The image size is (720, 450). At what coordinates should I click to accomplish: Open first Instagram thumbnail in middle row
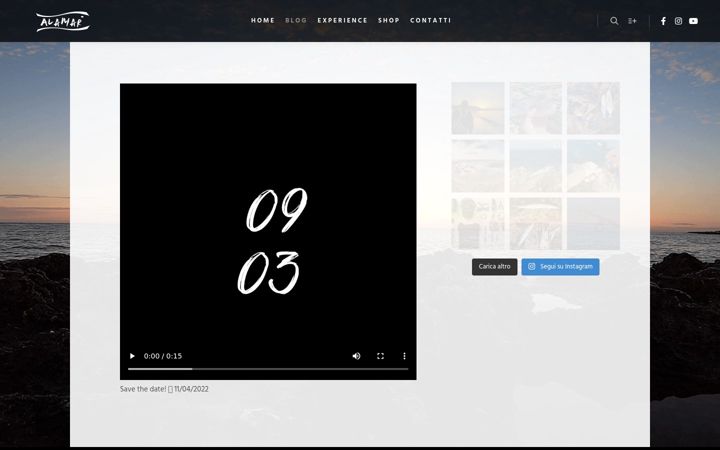(478, 166)
